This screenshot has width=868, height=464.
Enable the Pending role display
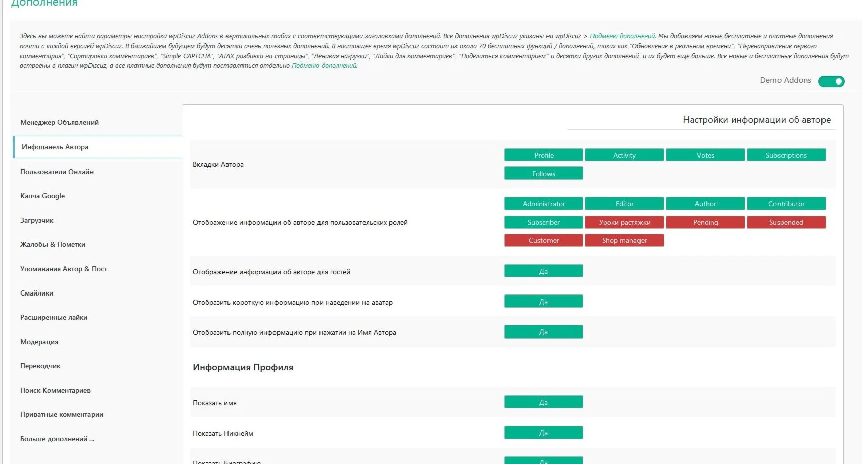tap(705, 222)
